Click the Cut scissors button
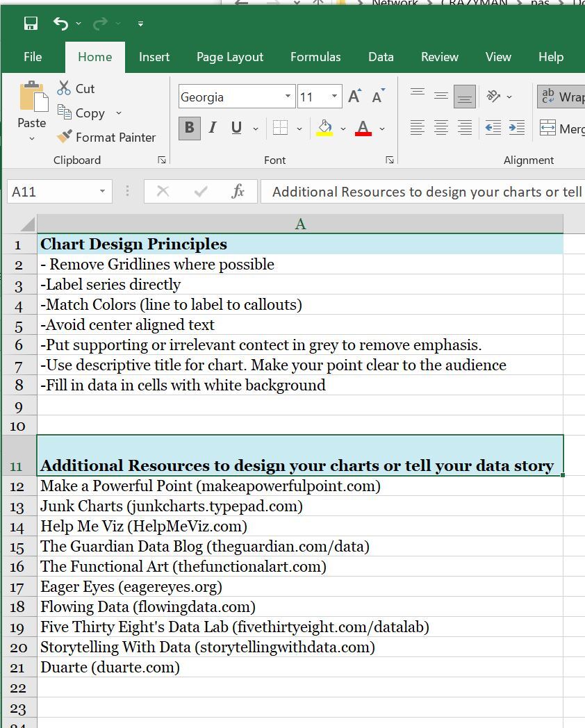585x728 pixels. click(76, 88)
